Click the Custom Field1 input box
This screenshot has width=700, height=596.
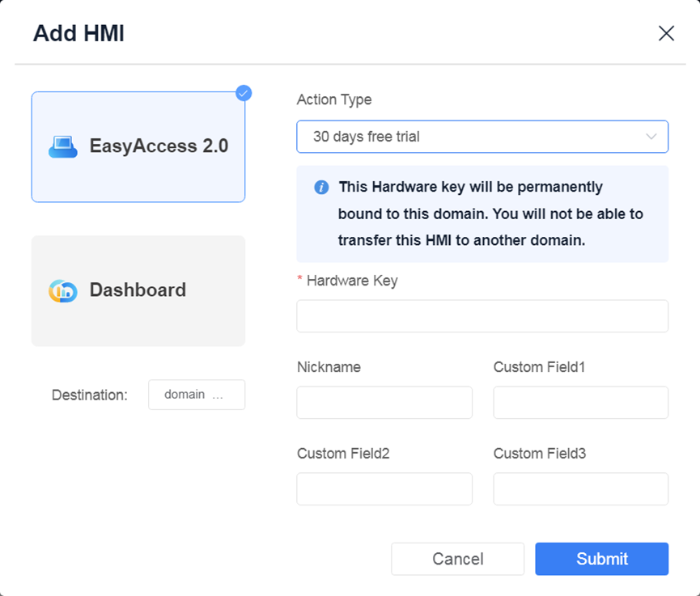pyautogui.click(x=581, y=403)
